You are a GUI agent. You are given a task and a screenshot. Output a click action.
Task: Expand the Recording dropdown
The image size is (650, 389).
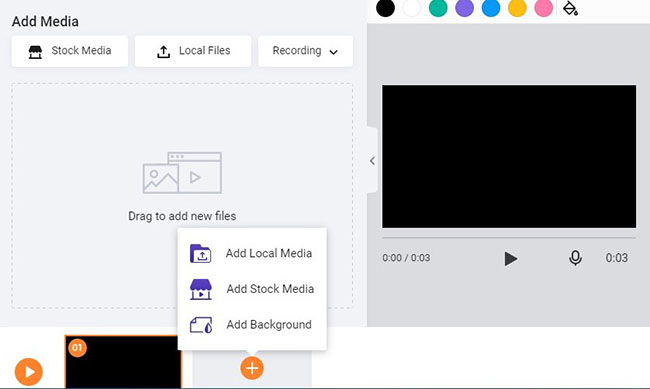pos(305,51)
